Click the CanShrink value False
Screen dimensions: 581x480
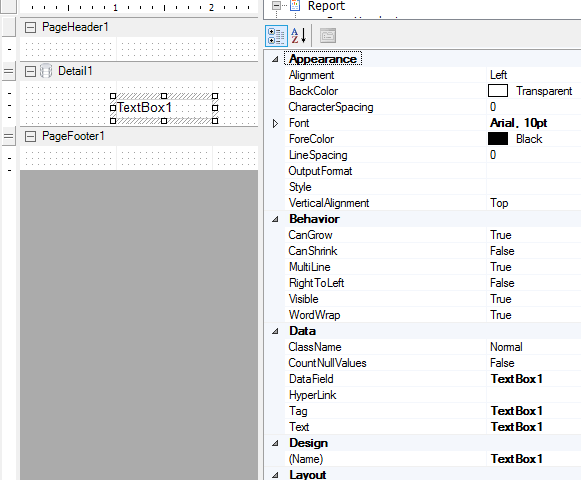(x=502, y=251)
